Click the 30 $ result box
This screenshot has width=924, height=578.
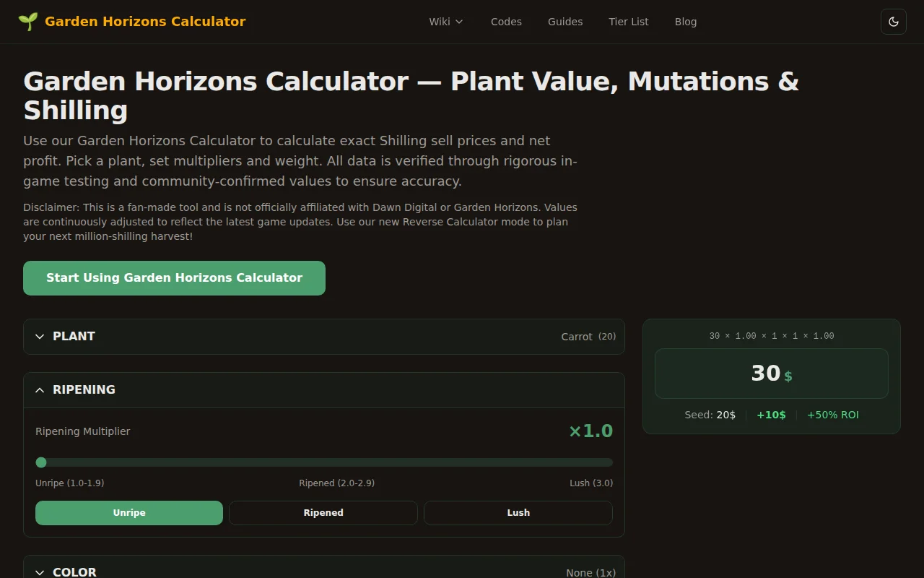click(772, 374)
